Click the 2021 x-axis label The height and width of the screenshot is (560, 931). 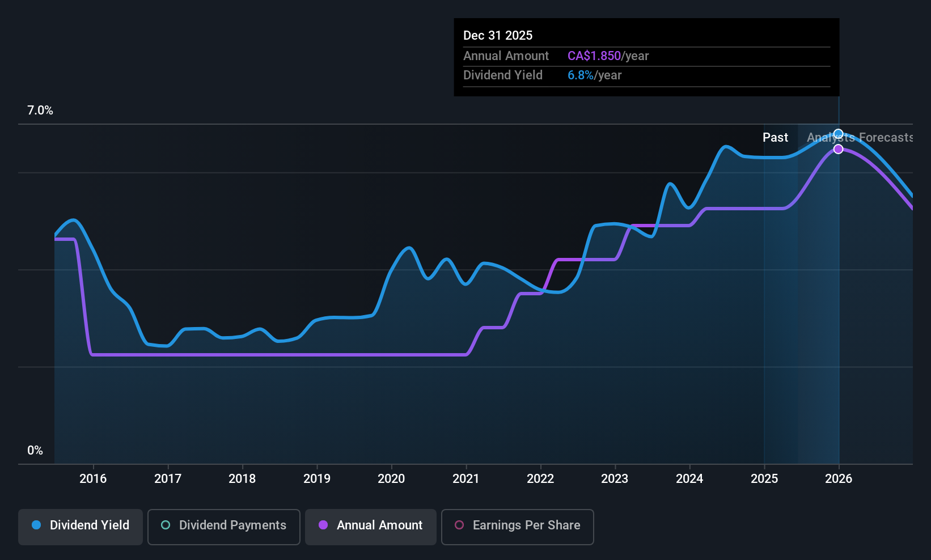(466, 479)
